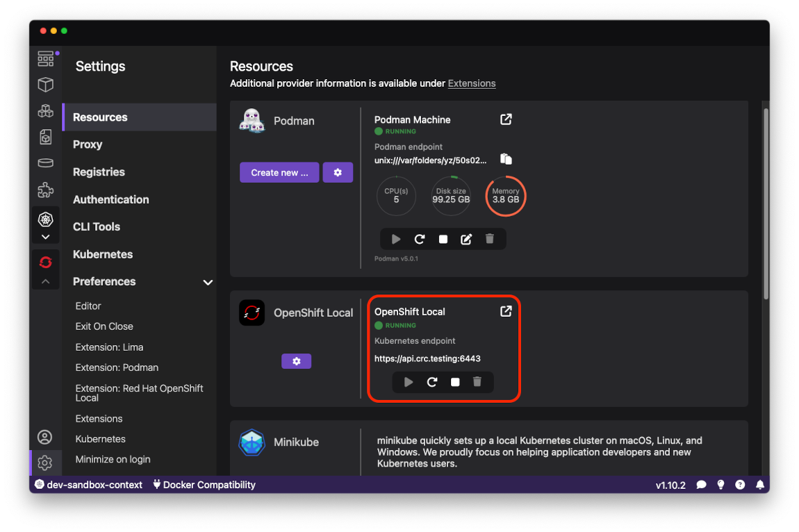Select the https://api.crc.testing:6443 endpoint text

tap(427, 359)
